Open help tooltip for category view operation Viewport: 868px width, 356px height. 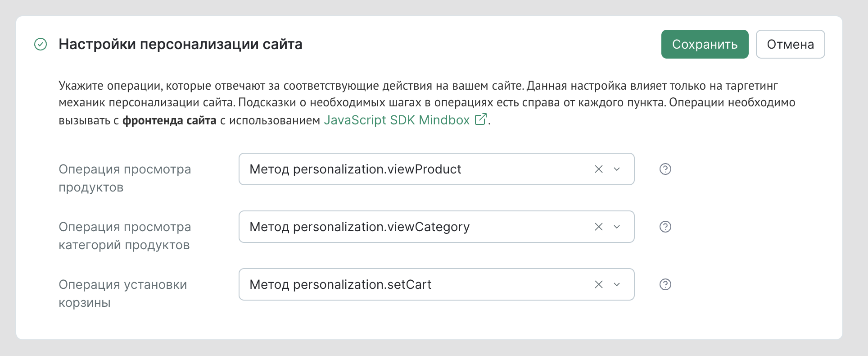click(665, 227)
